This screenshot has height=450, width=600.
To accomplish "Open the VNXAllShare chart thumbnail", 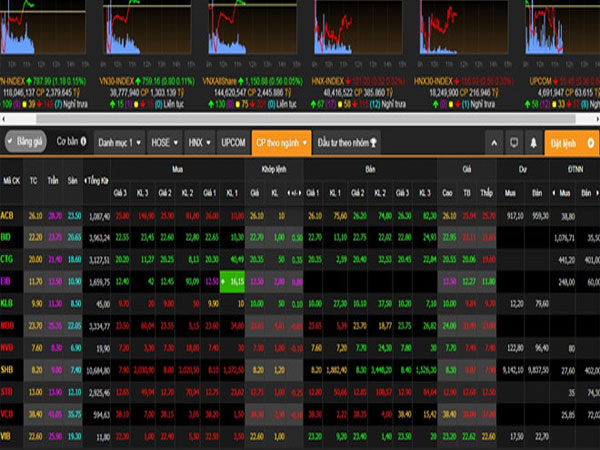I will coord(253,27).
